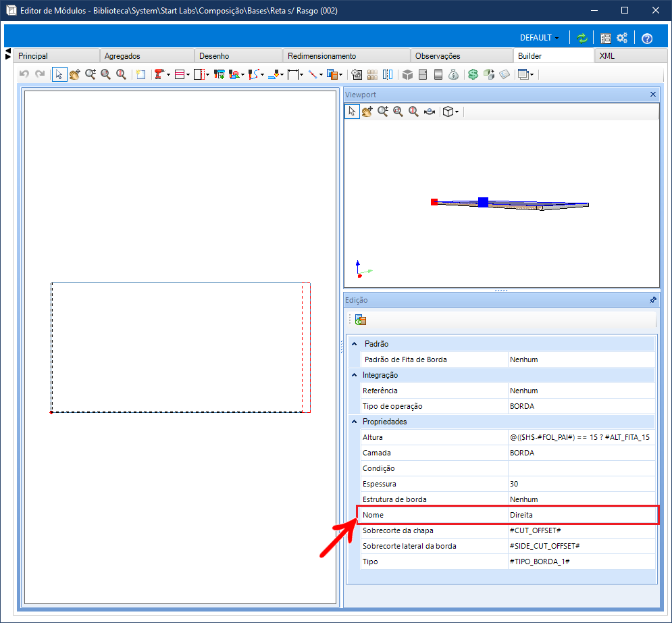Edit the Espessura value 30
Image resolution: width=672 pixels, height=623 pixels.
pyautogui.click(x=581, y=484)
